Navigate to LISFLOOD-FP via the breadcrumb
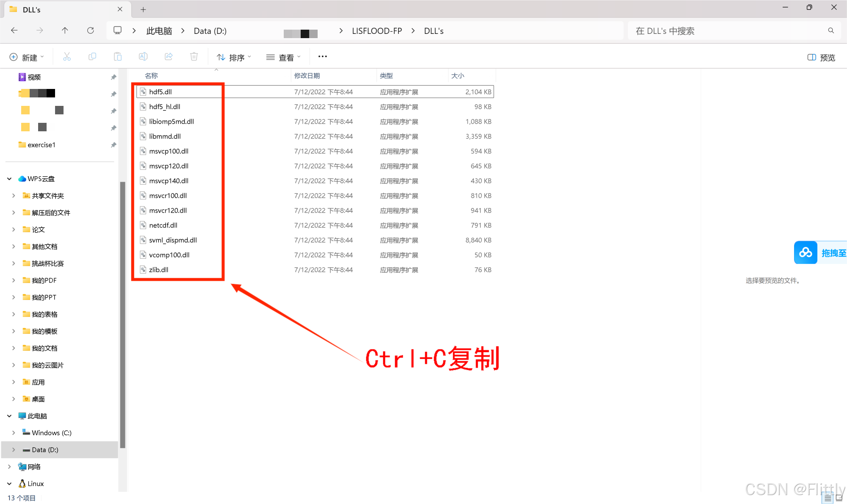847x504 pixels. [376, 30]
